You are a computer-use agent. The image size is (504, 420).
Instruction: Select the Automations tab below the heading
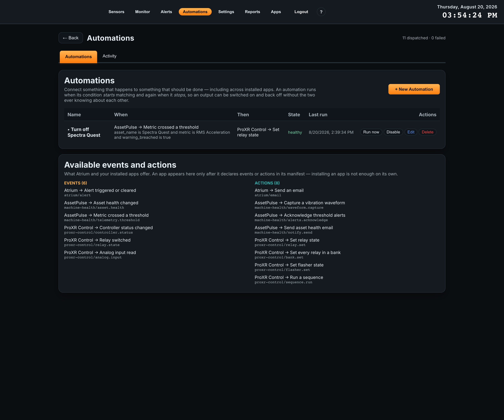[x=78, y=57]
